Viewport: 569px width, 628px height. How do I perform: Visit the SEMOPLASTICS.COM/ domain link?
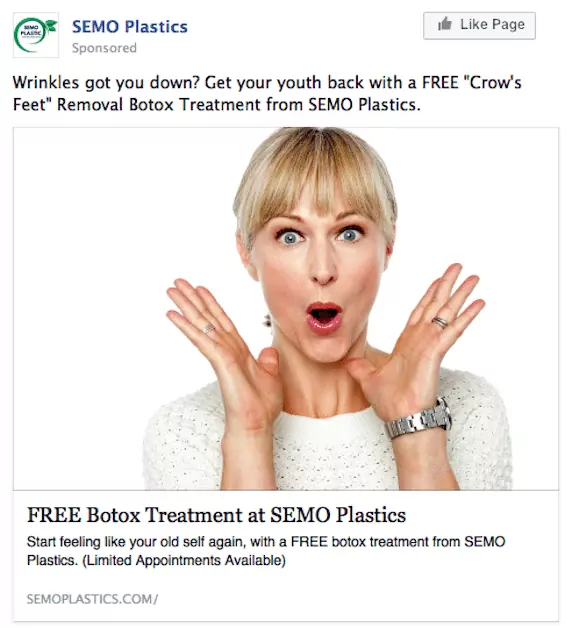coord(92,599)
